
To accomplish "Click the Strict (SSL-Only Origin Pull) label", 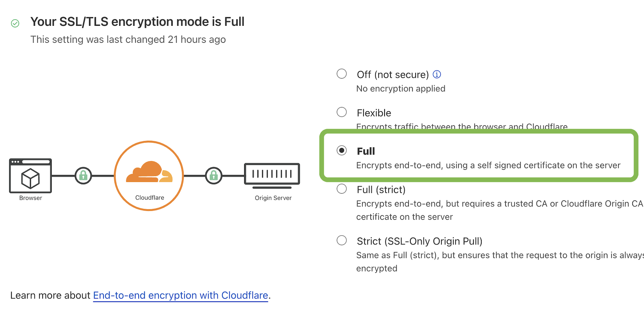I will (419, 241).
